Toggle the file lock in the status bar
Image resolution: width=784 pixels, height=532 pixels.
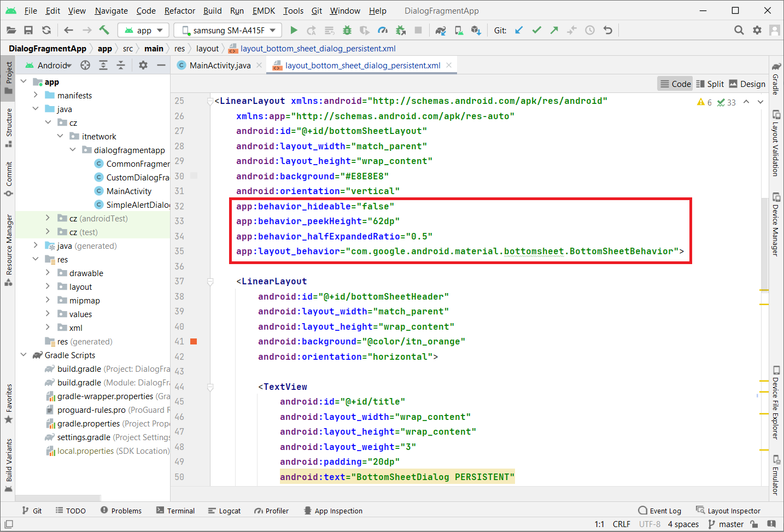click(754, 524)
